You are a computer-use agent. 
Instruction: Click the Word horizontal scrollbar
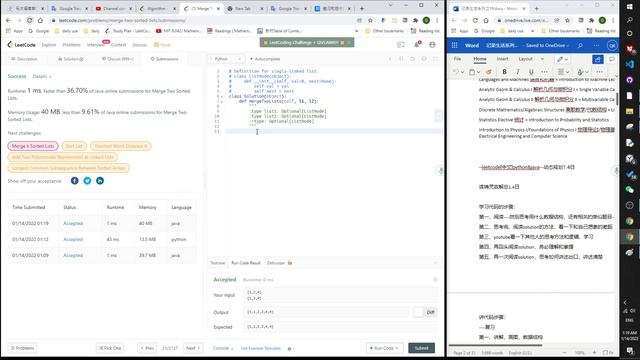click(496, 345)
